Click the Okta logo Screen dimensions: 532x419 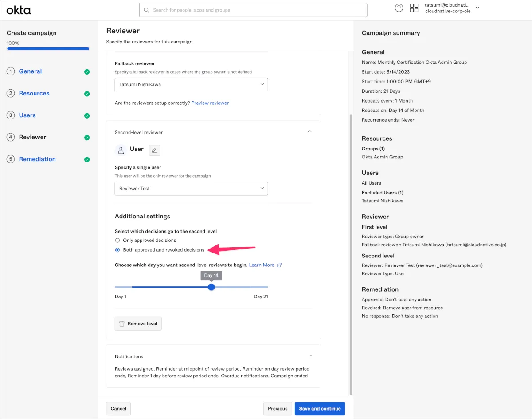pyautogui.click(x=19, y=10)
